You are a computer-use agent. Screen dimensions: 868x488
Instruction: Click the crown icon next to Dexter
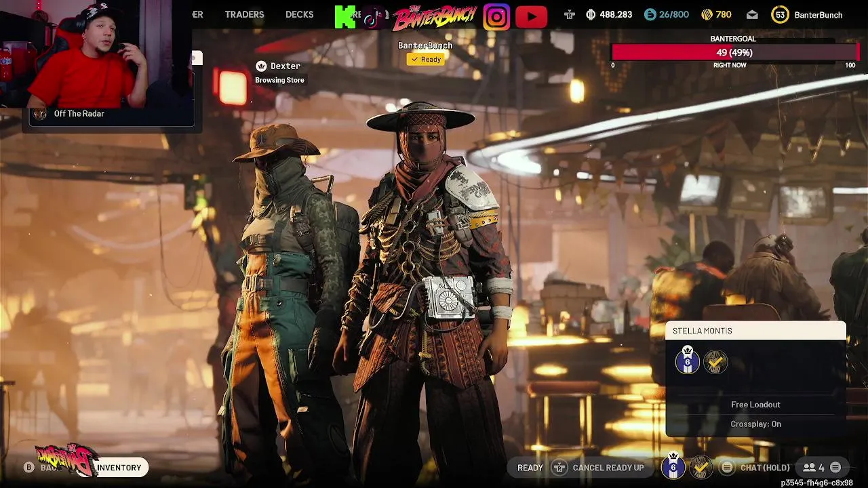tap(261, 66)
